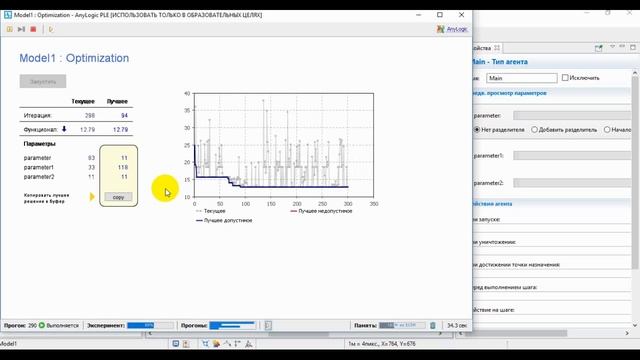
Task: Click the small icon after Прогоны bar
Action: point(268,325)
